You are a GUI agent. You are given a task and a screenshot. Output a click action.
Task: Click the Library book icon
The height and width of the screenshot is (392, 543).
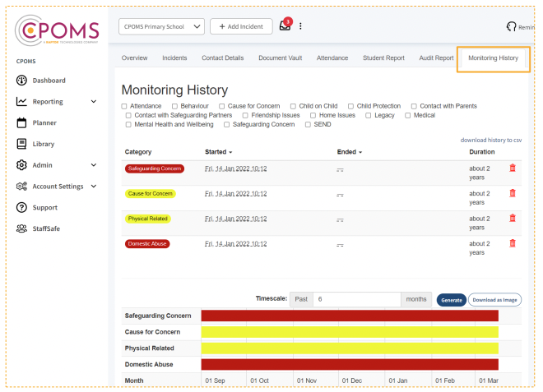tap(21, 144)
